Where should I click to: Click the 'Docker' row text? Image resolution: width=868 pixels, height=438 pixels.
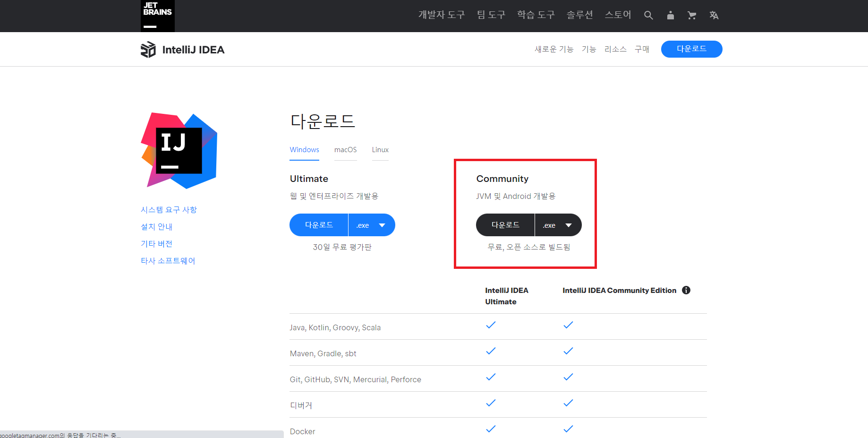coord(303,431)
